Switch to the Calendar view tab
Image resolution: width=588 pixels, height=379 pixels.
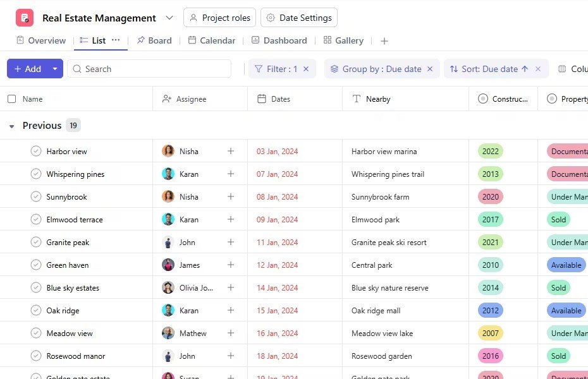[212, 40]
